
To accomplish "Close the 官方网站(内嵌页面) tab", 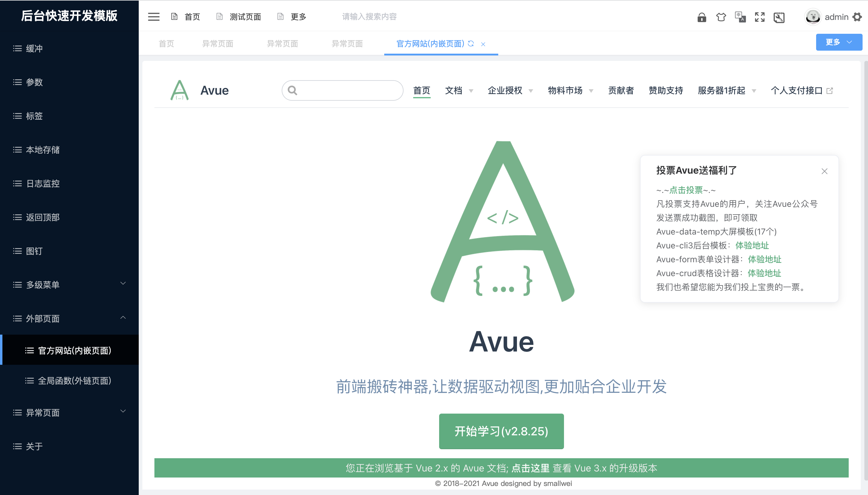I will point(483,44).
